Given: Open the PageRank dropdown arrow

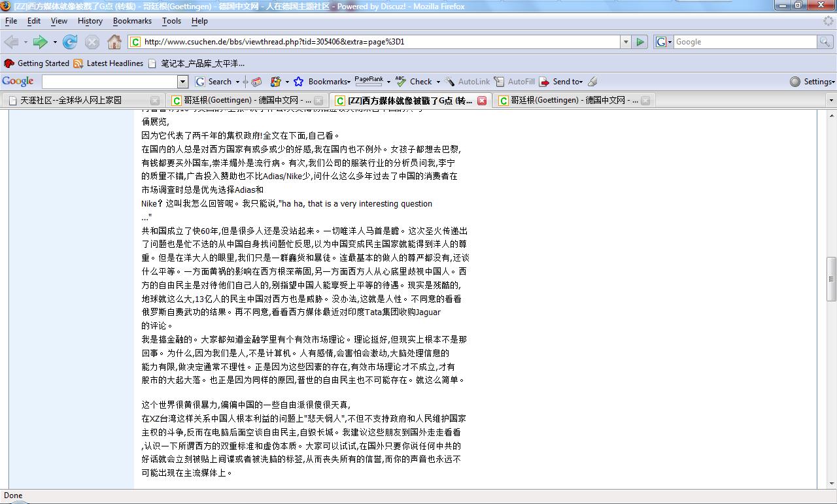Looking at the screenshot, I should 388,82.
